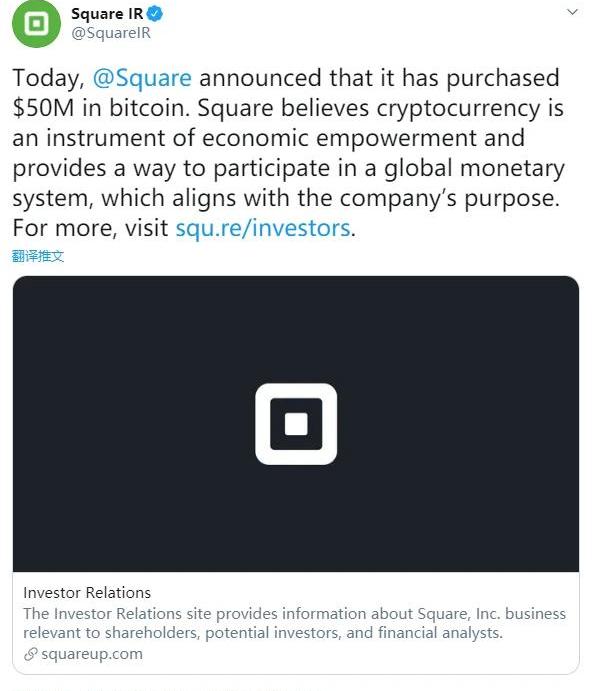Open the @Square mention link
The height and width of the screenshot is (691, 593).
[x=142, y=78]
